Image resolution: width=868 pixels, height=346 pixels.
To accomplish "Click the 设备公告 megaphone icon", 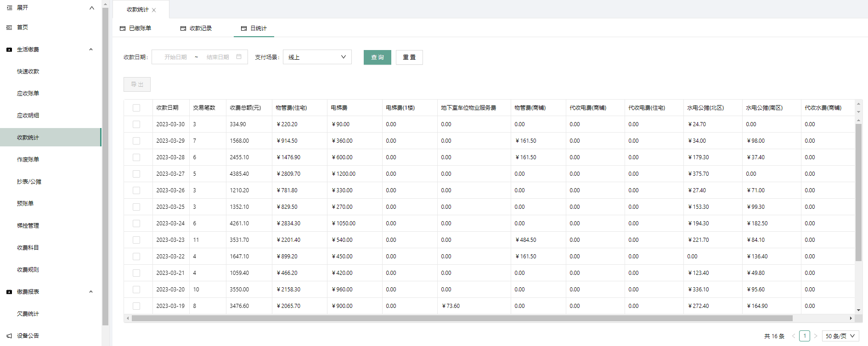I will click(9, 336).
